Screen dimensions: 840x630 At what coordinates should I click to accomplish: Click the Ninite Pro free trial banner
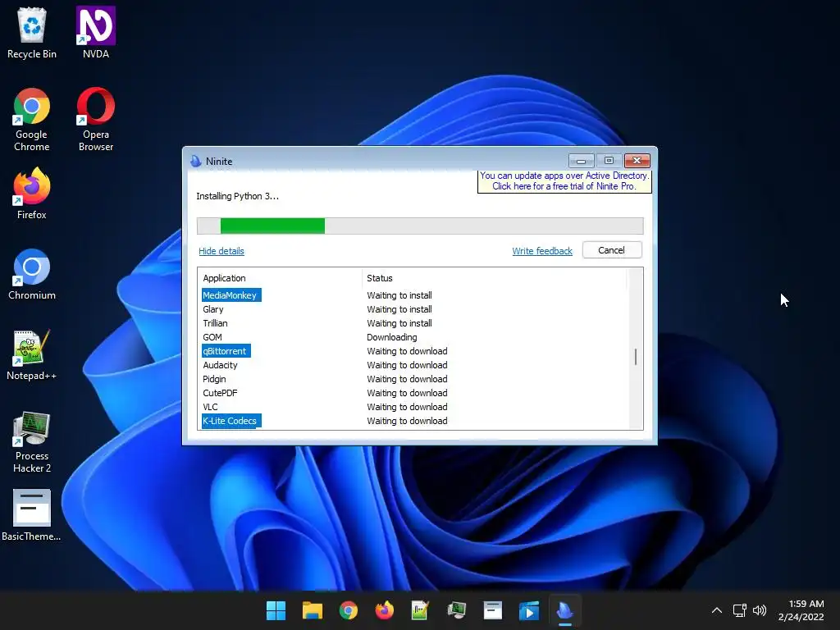click(x=564, y=181)
